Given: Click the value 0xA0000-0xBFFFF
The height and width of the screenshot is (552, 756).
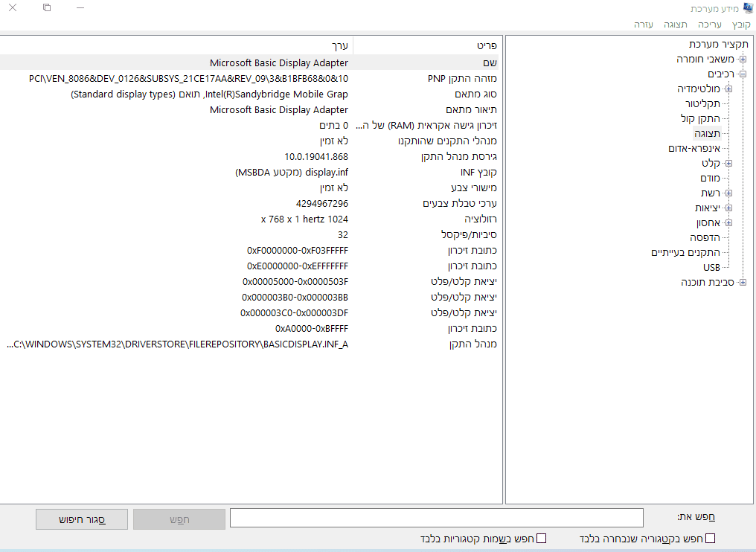Looking at the screenshot, I should pos(312,329).
